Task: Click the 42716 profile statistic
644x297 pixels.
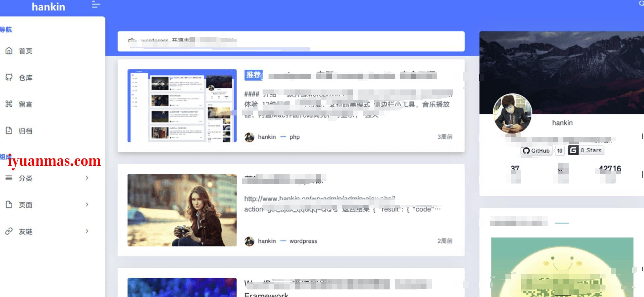Action: coord(610,169)
